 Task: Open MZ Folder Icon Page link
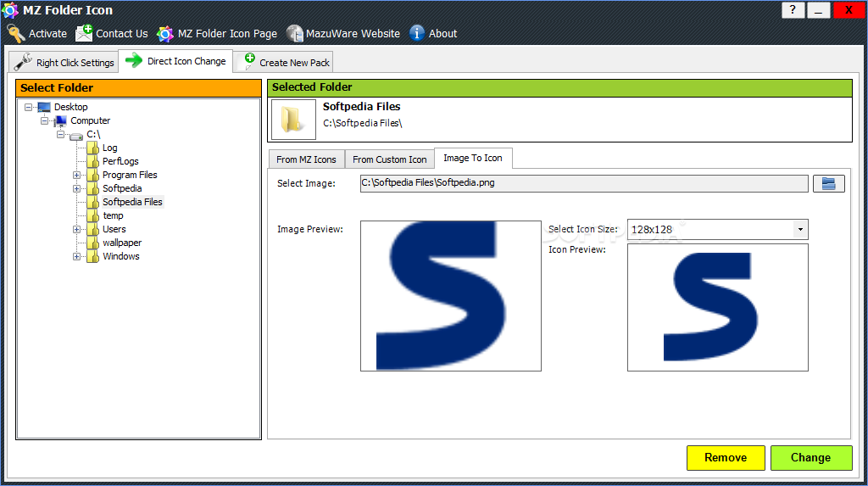pos(227,34)
